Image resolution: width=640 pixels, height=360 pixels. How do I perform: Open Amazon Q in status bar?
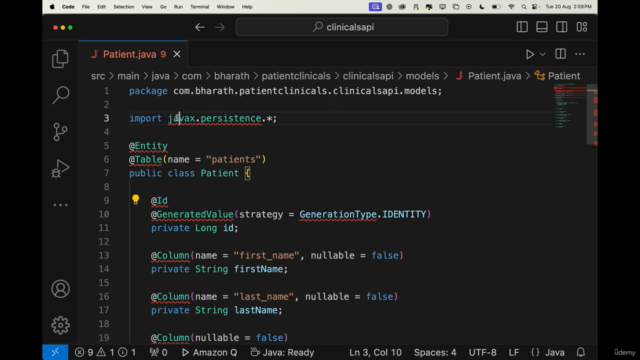pyautogui.click(x=209, y=352)
